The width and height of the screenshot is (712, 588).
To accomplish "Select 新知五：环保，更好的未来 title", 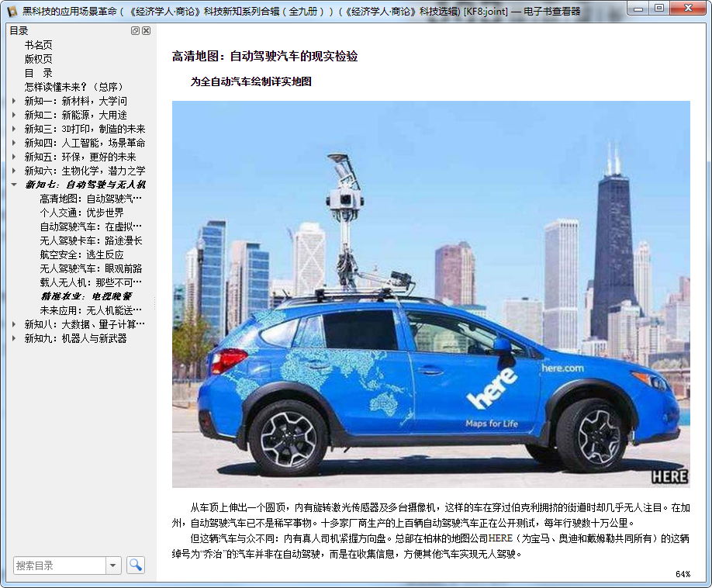I will click(80, 157).
